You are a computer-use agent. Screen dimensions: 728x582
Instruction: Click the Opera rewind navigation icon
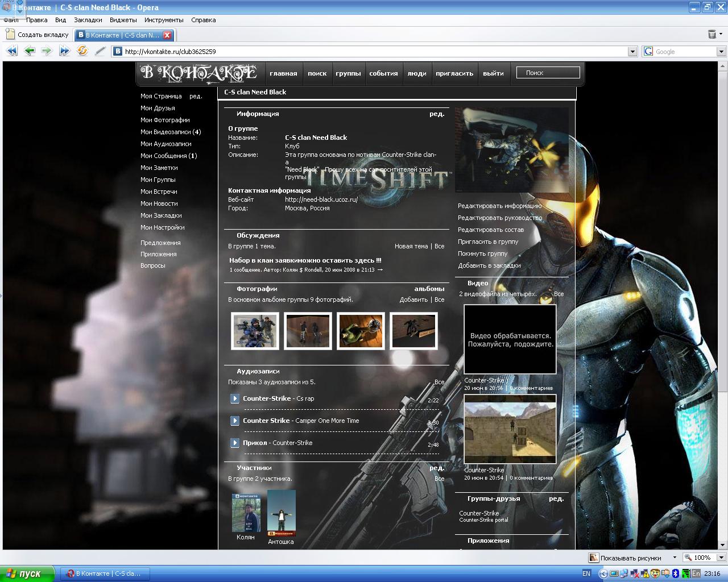[12, 51]
